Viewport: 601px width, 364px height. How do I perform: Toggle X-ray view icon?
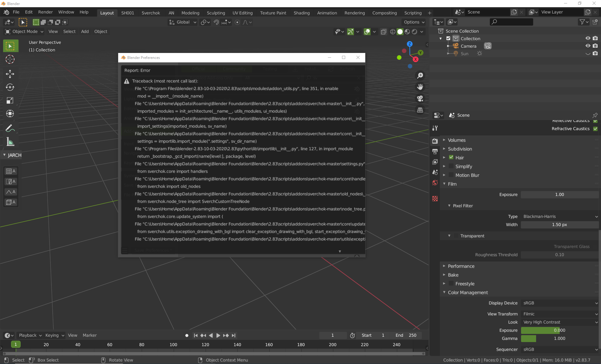click(383, 32)
